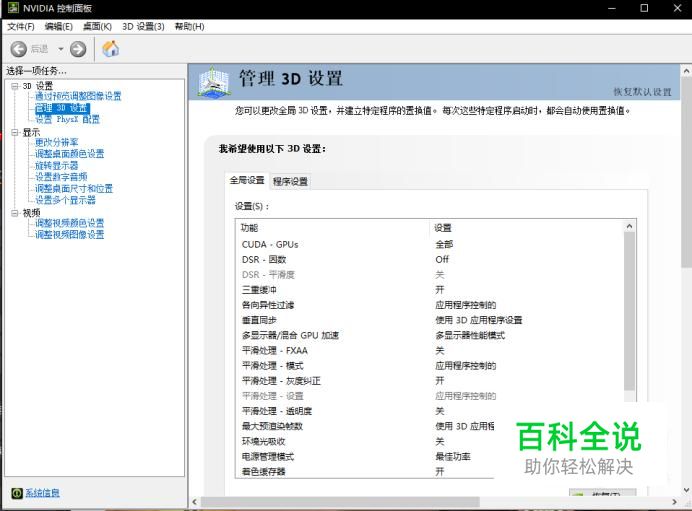Collapse the 显示 tree node
This screenshot has height=511, width=692.
pos(15,132)
